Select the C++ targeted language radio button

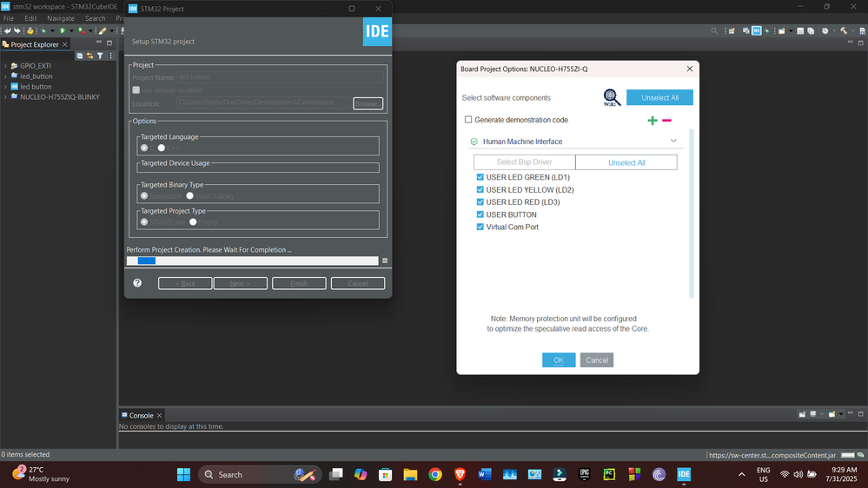pyautogui.click(x=161, y=148)
